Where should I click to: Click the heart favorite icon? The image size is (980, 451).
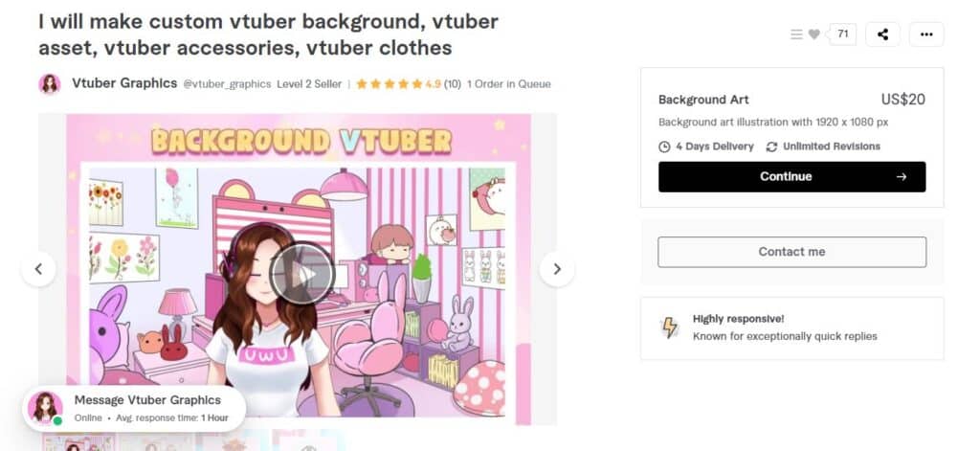[x=813, y=34]
